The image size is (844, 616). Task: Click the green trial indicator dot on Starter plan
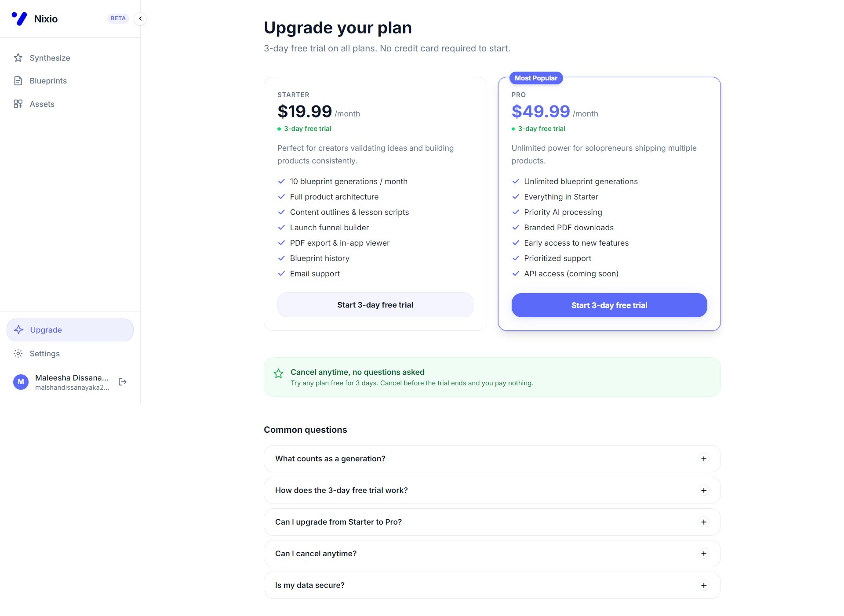pyautogui.click(x=279, y=129)
